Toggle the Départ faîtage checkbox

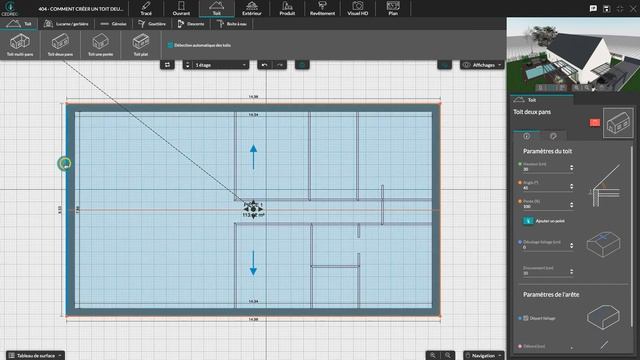526,318
